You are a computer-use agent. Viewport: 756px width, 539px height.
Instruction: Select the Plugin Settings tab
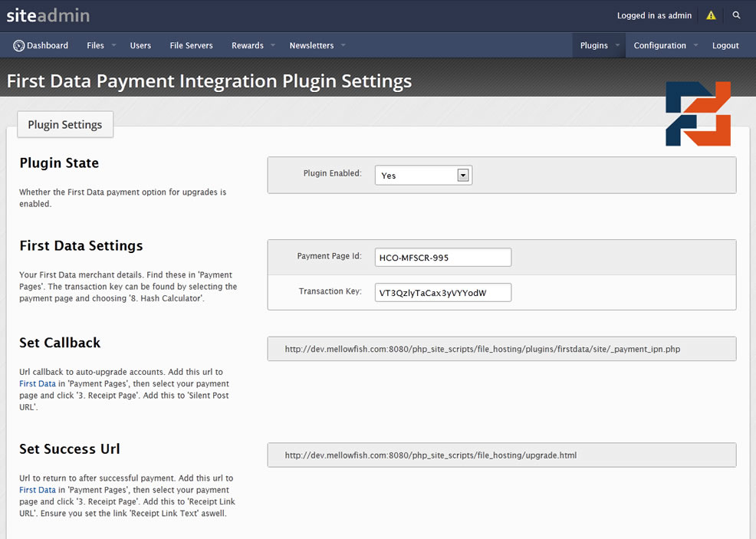click(x=65, y=124)
